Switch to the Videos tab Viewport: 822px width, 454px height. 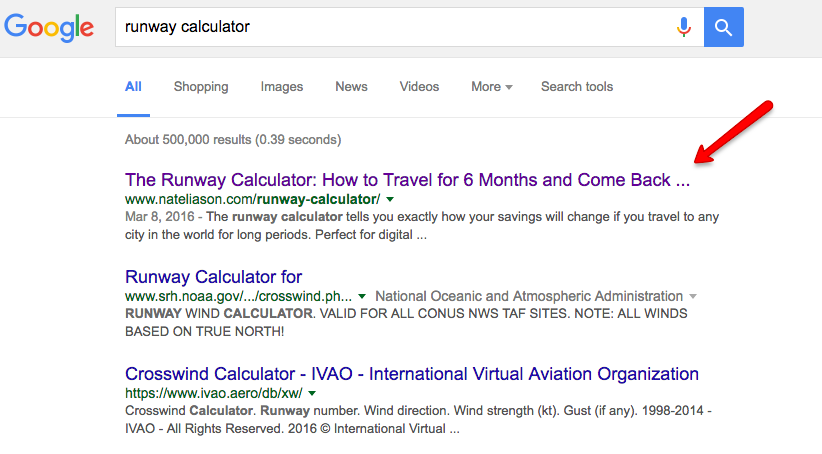pyautogui.click(x=419, y=87)
